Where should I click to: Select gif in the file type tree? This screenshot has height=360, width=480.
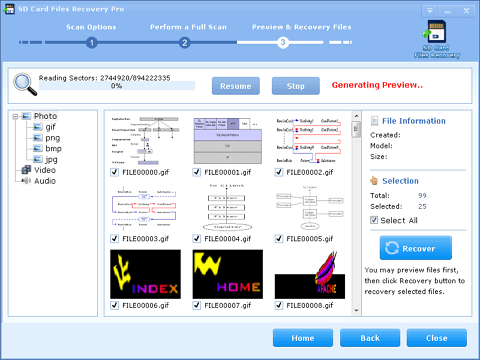point(50,127)
